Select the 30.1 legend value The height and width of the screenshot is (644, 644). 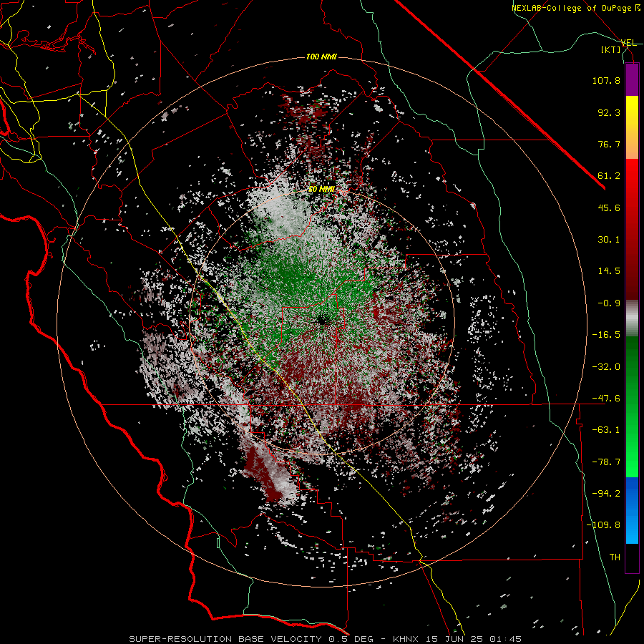(609, 240)
